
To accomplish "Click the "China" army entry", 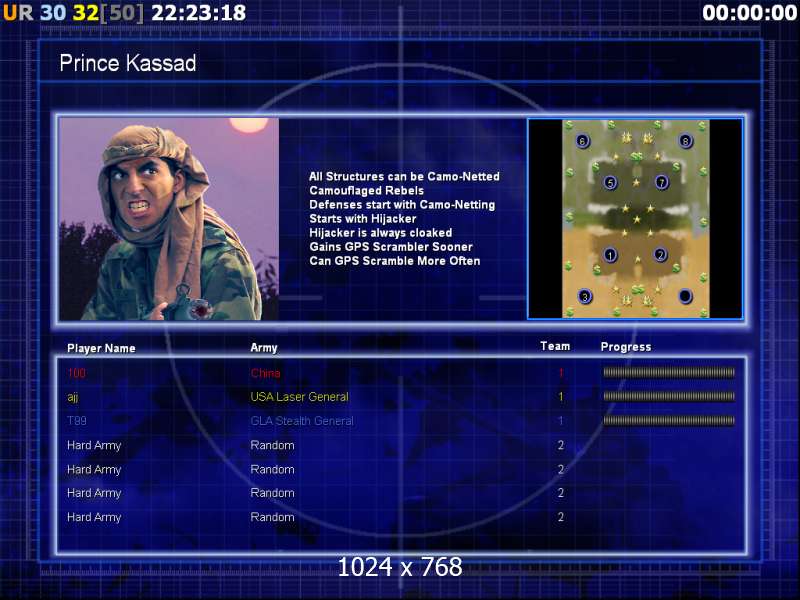I will coord(265,373).
